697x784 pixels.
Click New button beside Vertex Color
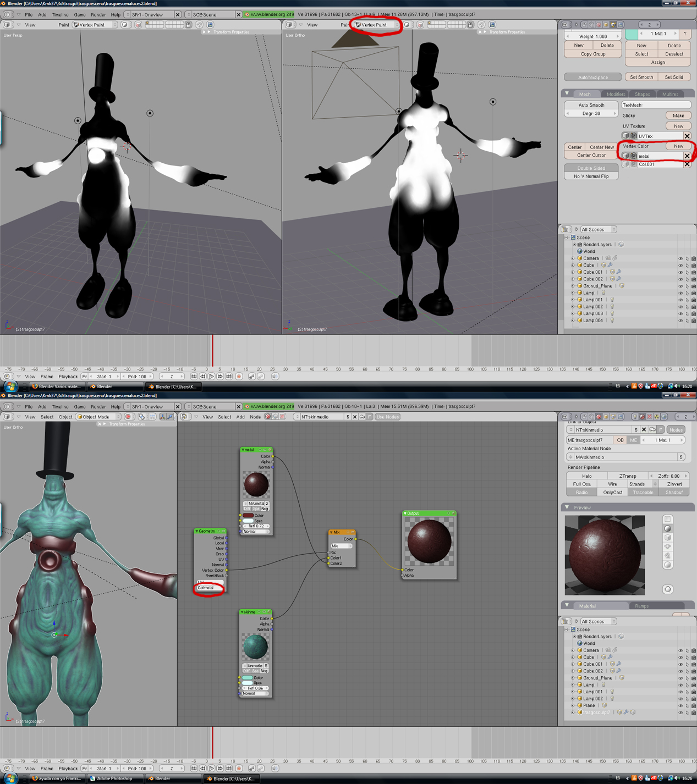[678, 146]
